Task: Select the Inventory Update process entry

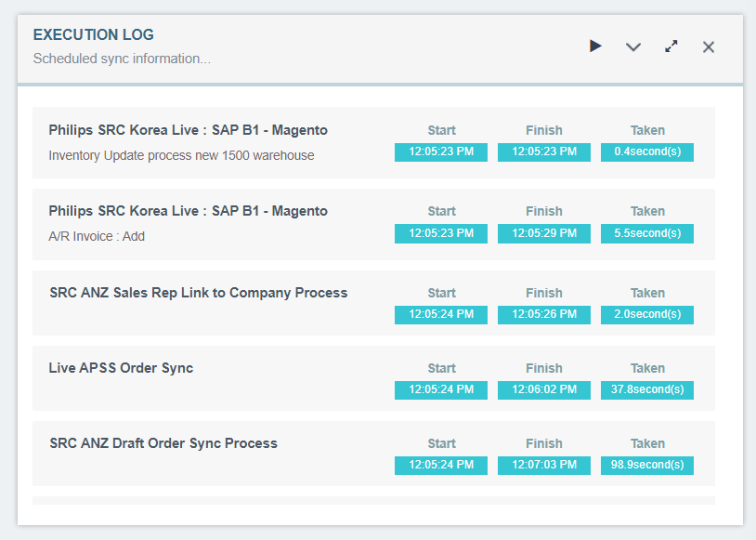Action: tap(181, 155)
